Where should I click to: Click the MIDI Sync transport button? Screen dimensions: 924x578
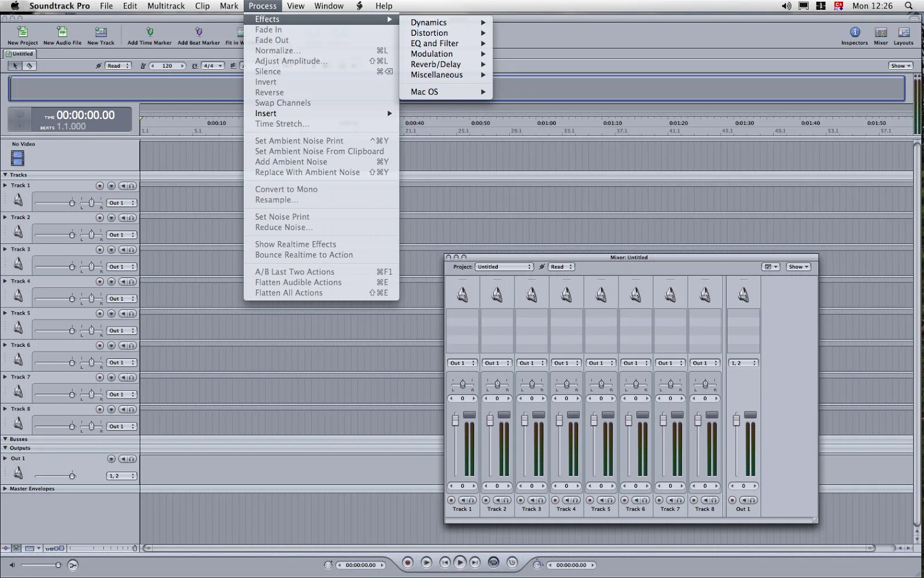[512, 562]
